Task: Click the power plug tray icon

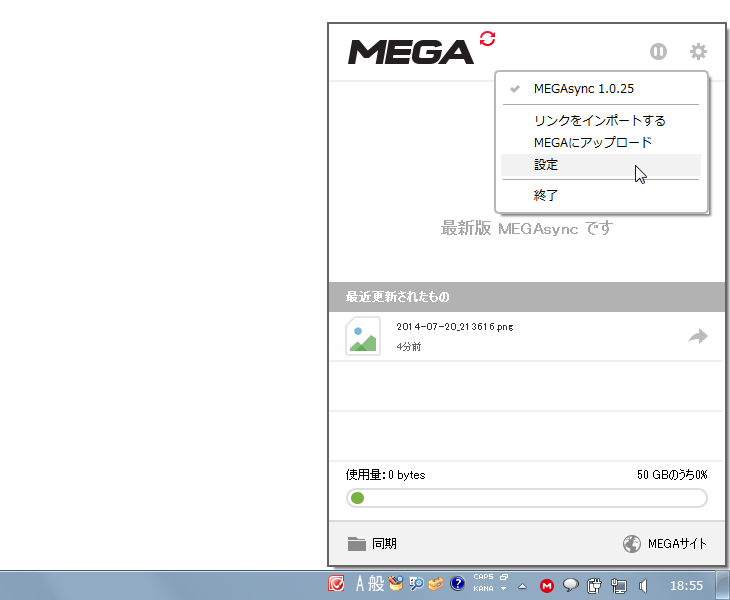Action: tap(594, 586)
